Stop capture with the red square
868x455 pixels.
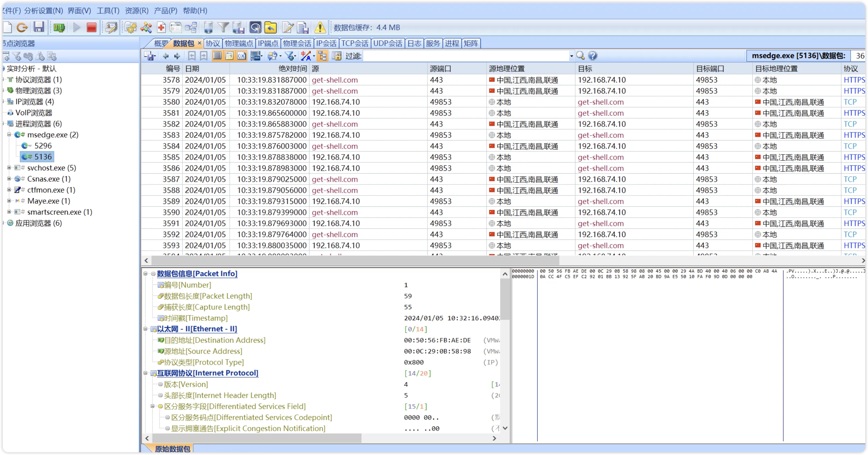click(x=91, y=27)
